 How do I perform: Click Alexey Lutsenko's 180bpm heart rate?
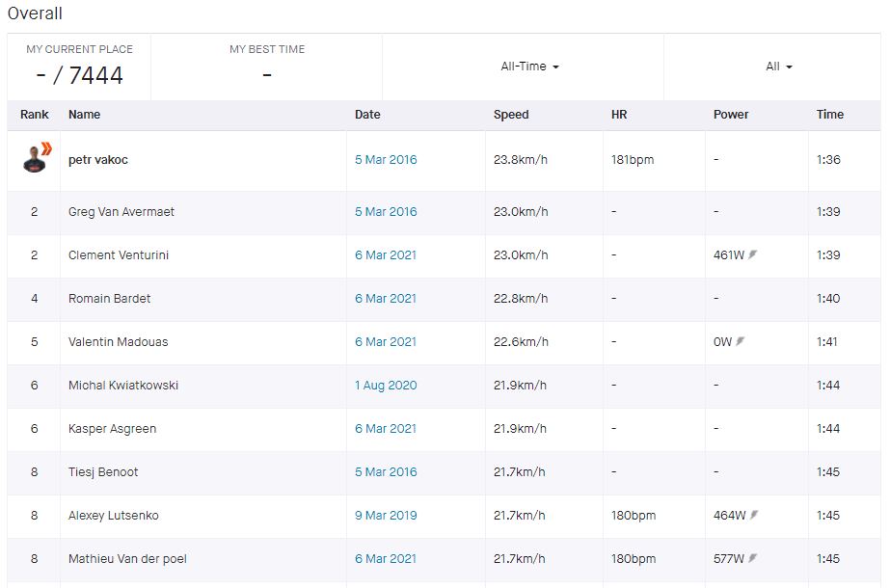(634, 516)
